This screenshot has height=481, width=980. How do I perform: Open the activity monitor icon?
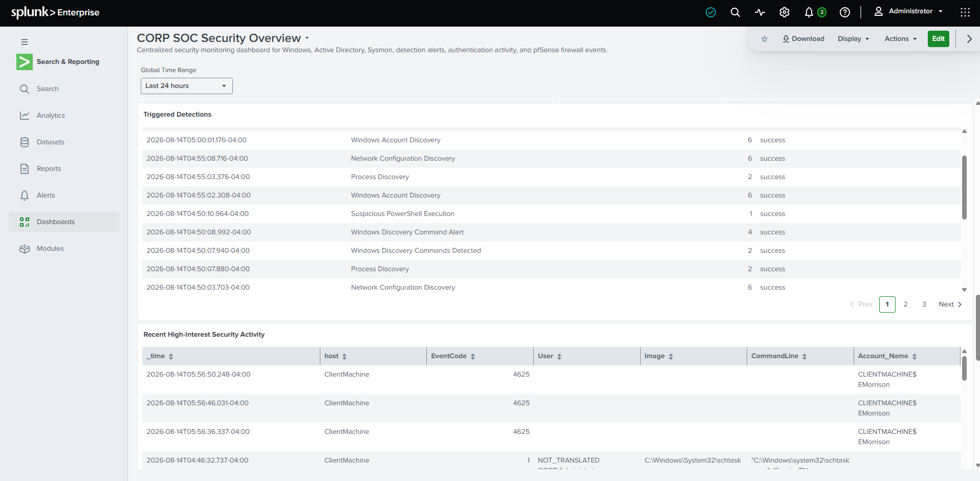[x=760, y=12]
